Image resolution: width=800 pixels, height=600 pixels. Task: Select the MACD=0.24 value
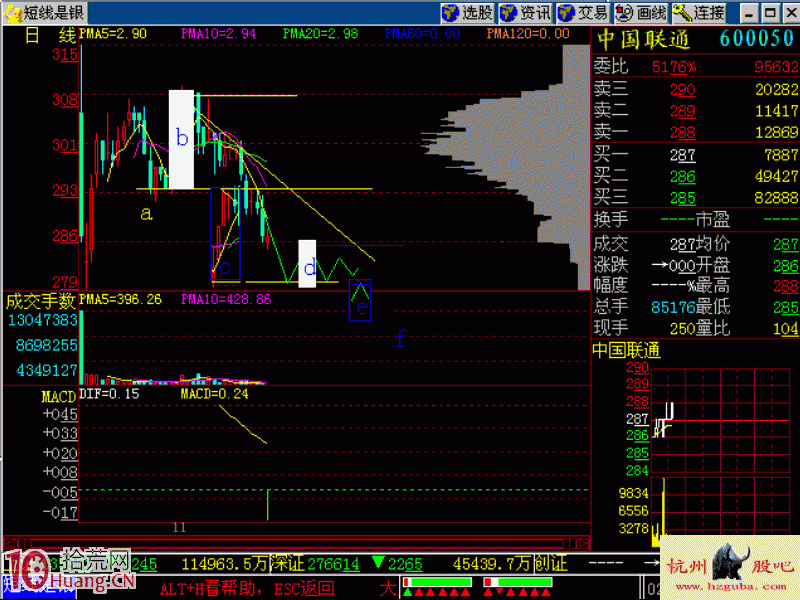(x=214, y=394)
